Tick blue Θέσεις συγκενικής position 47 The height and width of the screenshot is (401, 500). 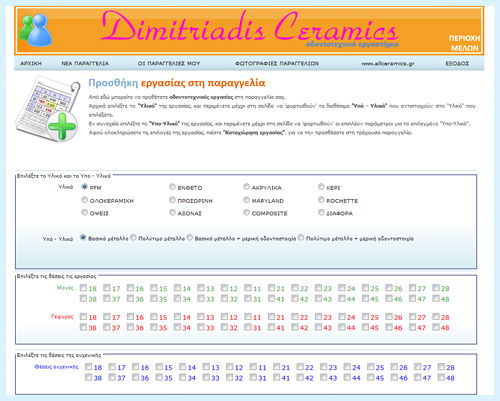[x=417, y=377]
